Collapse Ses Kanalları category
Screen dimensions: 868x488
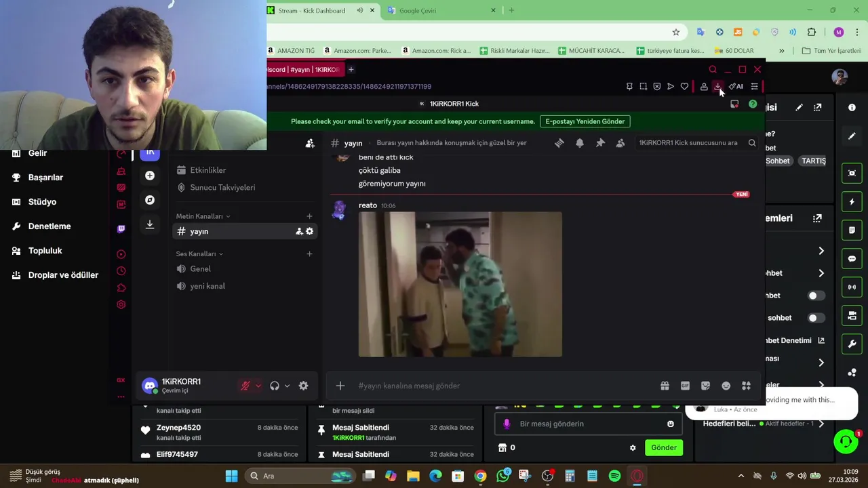coord(199,254)
